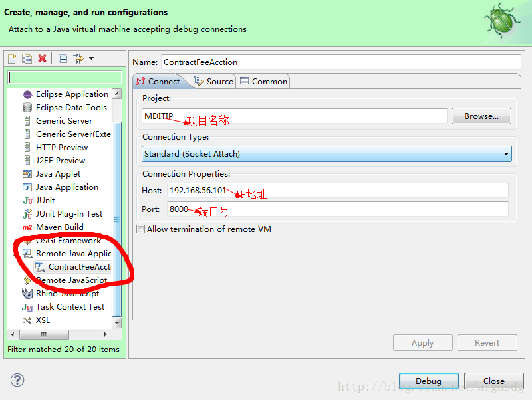Select J2EE Preview configuration type

(61, 160)
